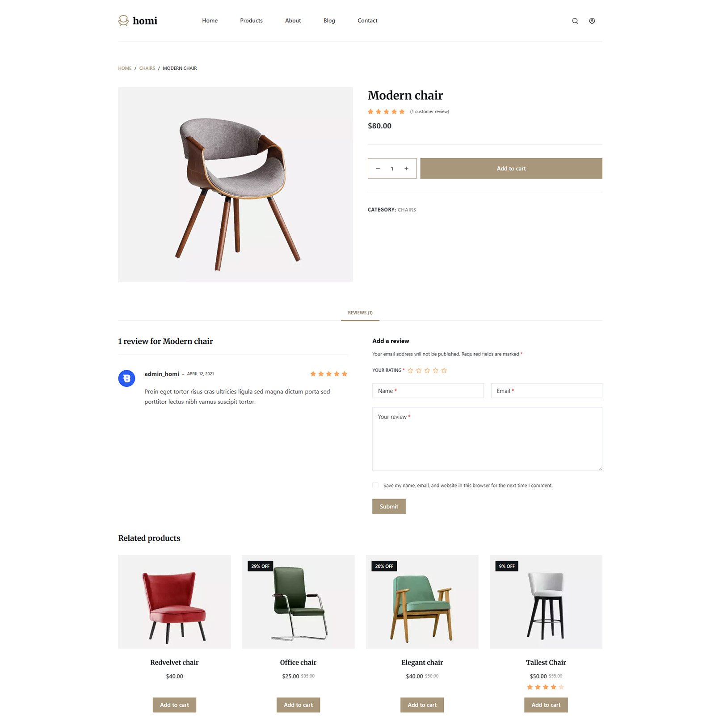Viewport: 715px width, 728px height.
Task: Add Modern chair to cart
Action: point(511,169)
